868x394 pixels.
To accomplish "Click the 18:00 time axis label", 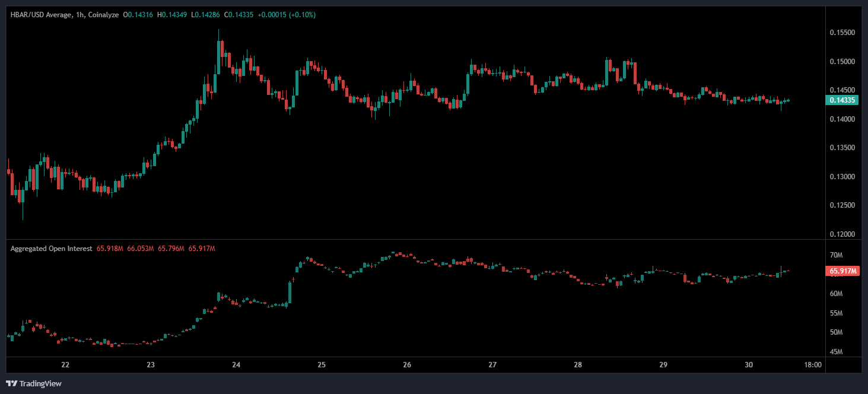I will (x=812, y=365).
